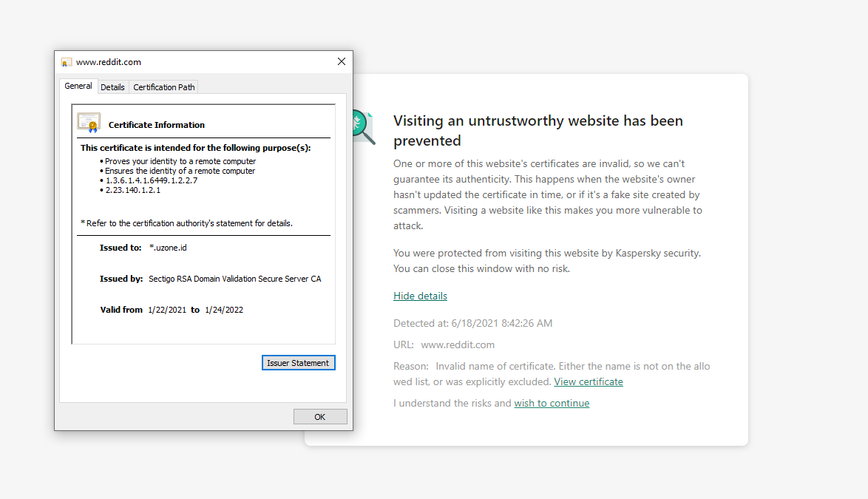Screen dimensions: 868x499
Task: Click the www.reddit.com URL text in warning
Action: pos(458,344)
